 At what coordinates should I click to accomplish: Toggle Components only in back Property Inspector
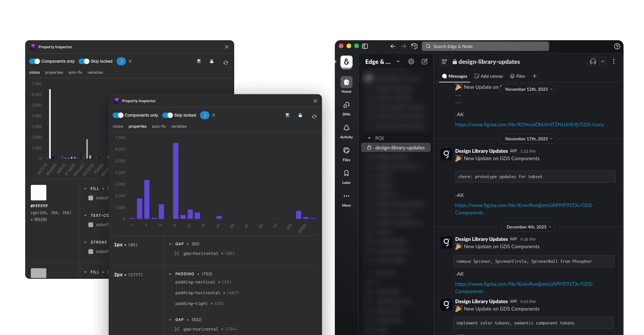click(x=35, y=61)
